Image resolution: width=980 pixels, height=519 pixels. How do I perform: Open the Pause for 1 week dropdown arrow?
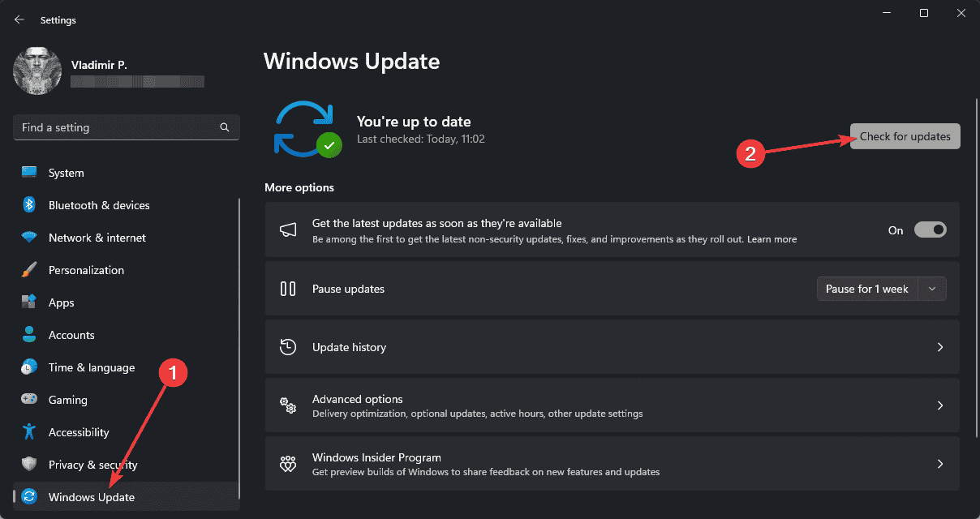tap(932, 289)
